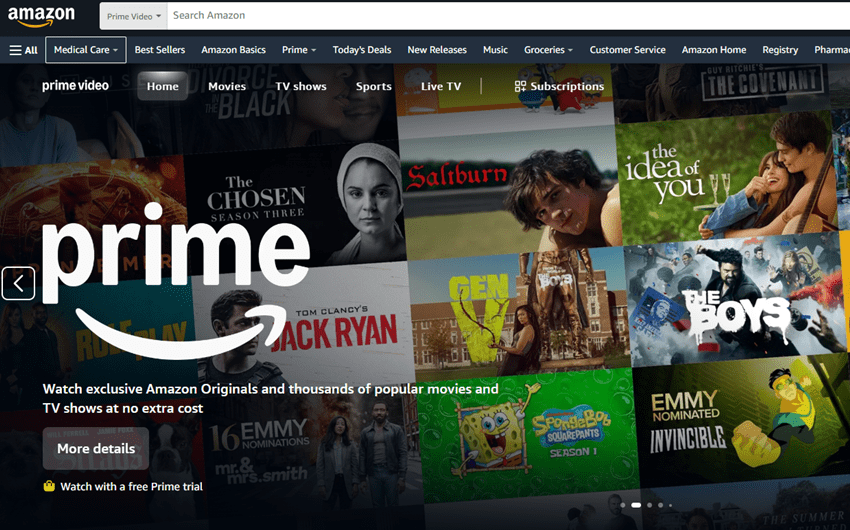Viewport: 850px width, 530px height.
Task: Open Today's Deals
Action: point(362,50)
